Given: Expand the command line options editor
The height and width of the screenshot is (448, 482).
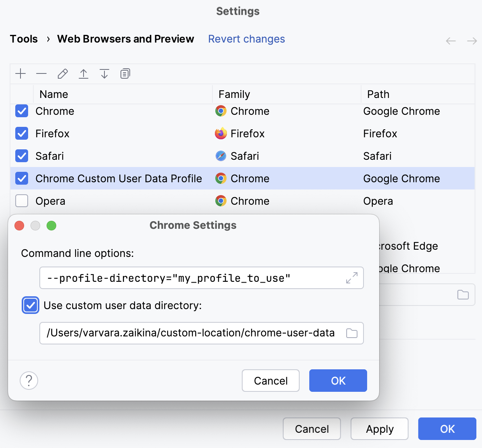Looking at the screenshot, I should coord(352,277).
